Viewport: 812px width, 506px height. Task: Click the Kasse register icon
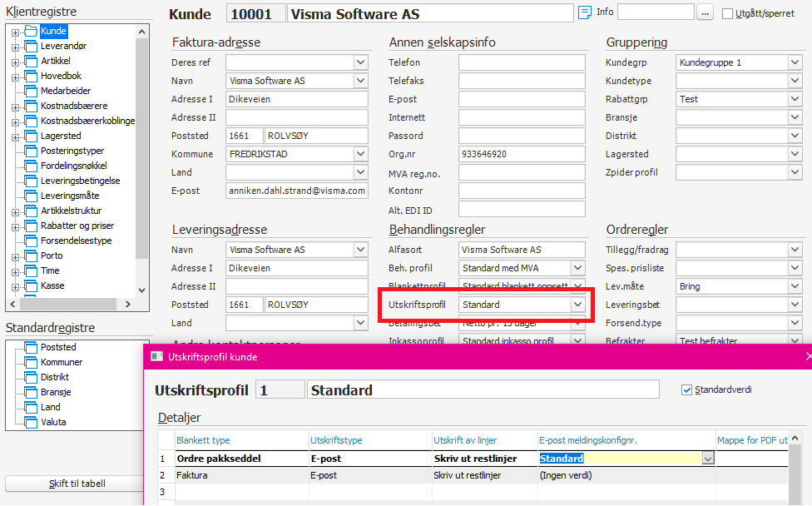point(31,286)
